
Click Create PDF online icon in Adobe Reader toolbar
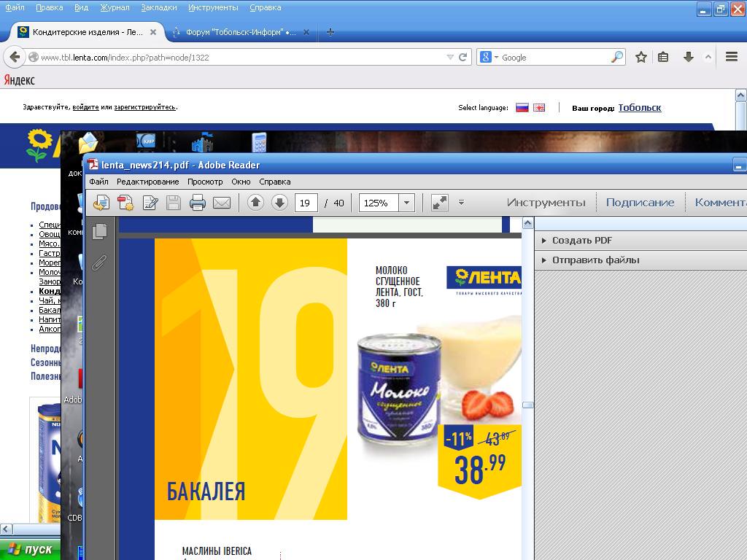tap(101, 203)
